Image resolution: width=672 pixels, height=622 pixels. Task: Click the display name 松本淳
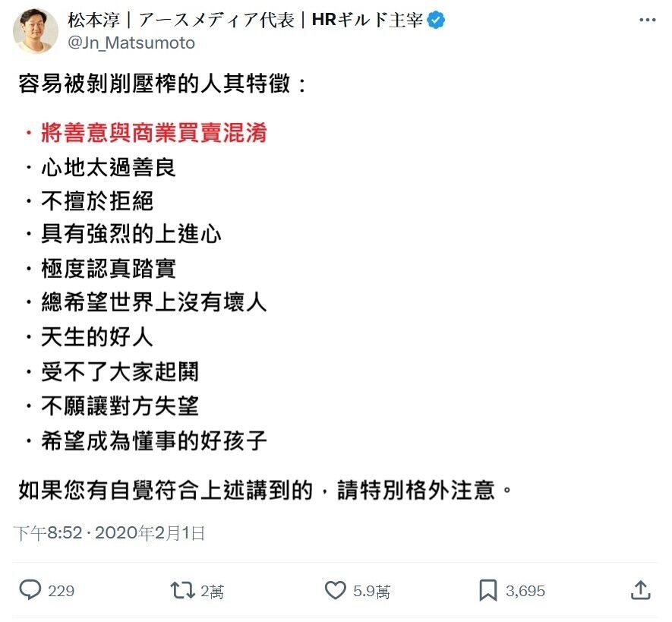point(94,20)
